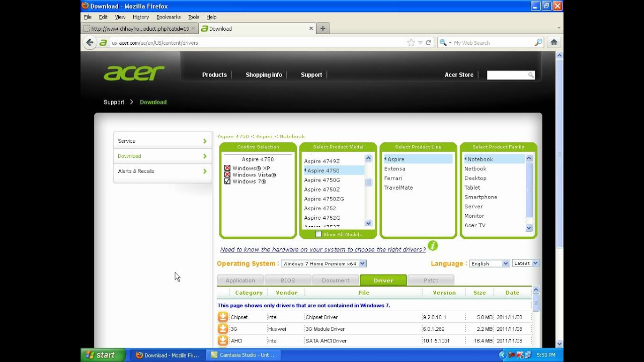Click the taskbar clock showing 5:53 PM
This screenshot has height=362, width=644.
545,355
